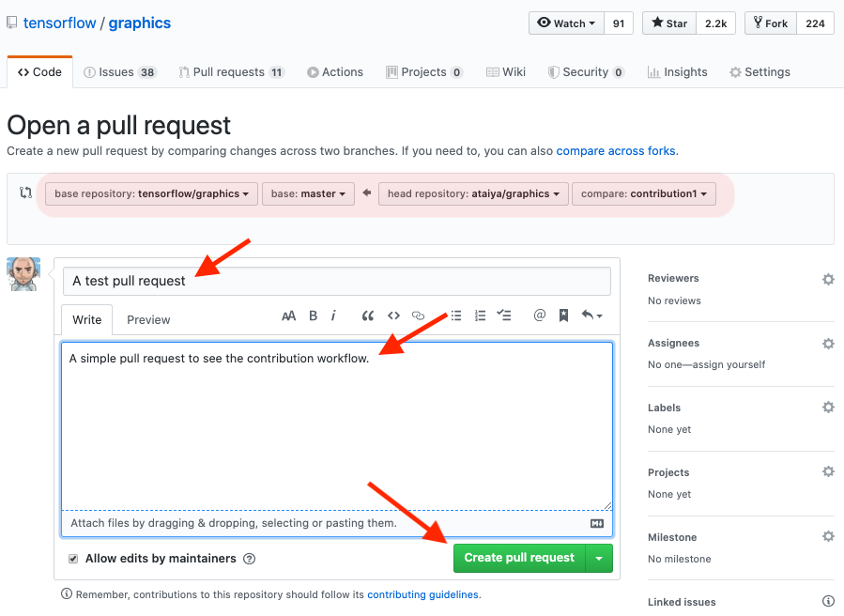The height and width of the screenshot is (616, 844).
Task: Click the @ mention icon
Action: pos(539,316)
